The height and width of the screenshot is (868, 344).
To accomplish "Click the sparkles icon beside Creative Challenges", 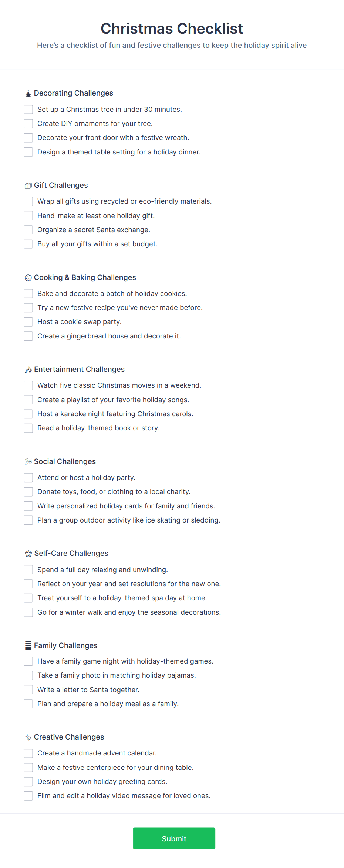I will (28, 737).
